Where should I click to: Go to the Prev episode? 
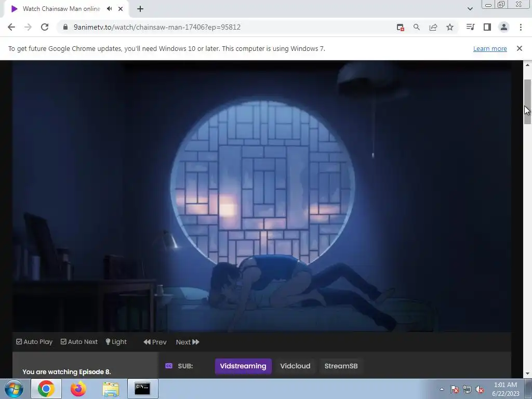point(155,342)
